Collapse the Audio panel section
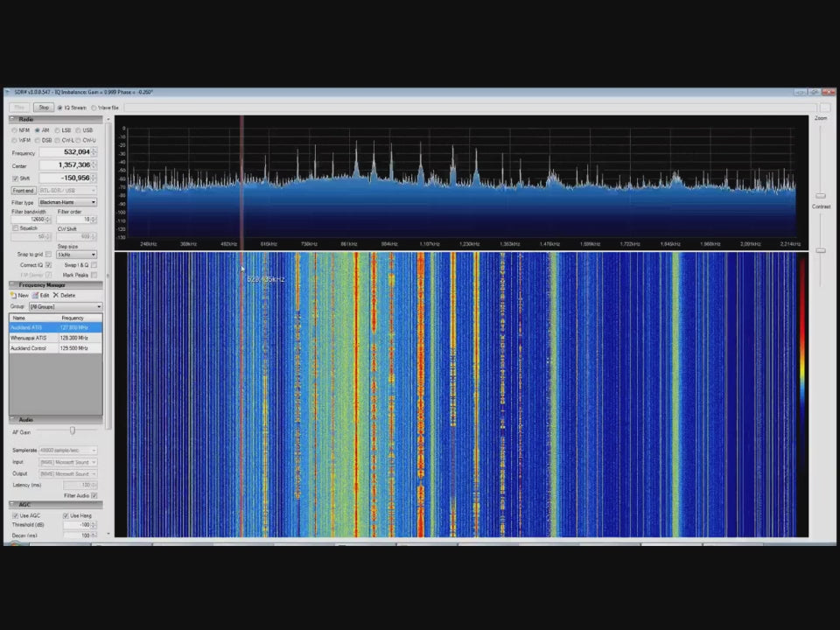This screenshot has height=630, width=840. 13,420
